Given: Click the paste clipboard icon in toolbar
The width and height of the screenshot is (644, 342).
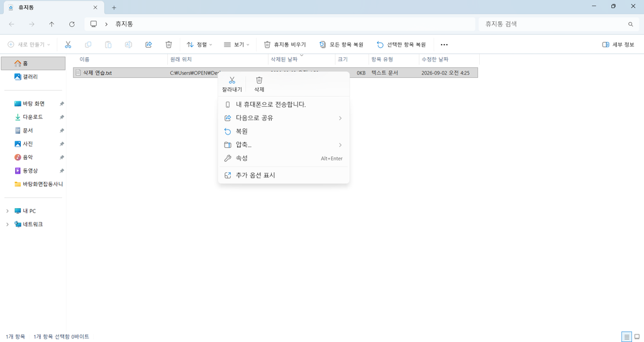Looking at the screenshot, I should [108, 45].
